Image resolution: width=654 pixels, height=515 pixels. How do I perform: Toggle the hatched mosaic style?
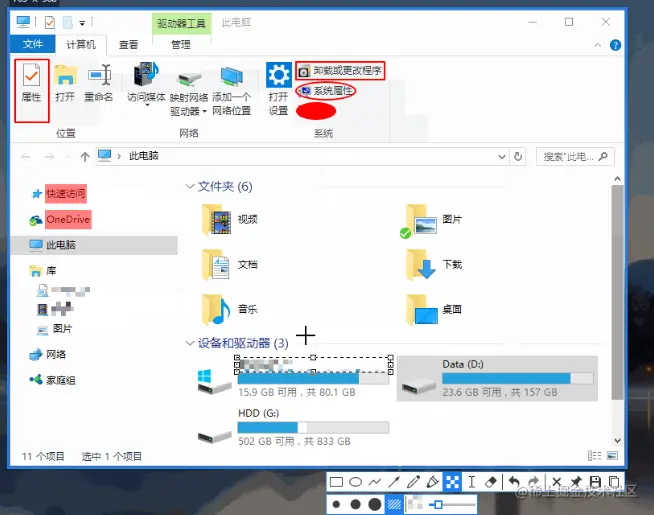[x=394, y=505]
